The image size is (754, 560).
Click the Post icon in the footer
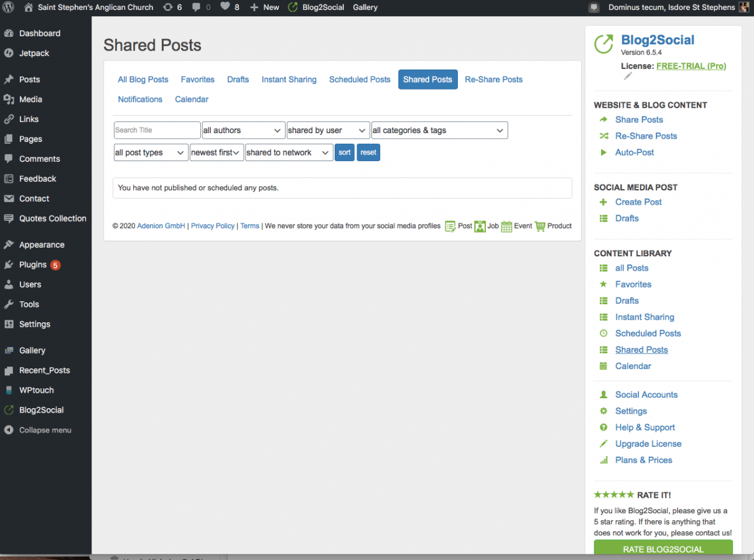(450, 226)
